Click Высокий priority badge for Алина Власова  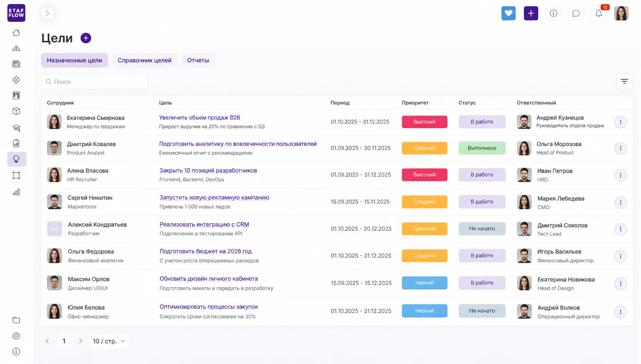(x=424, y=174)
